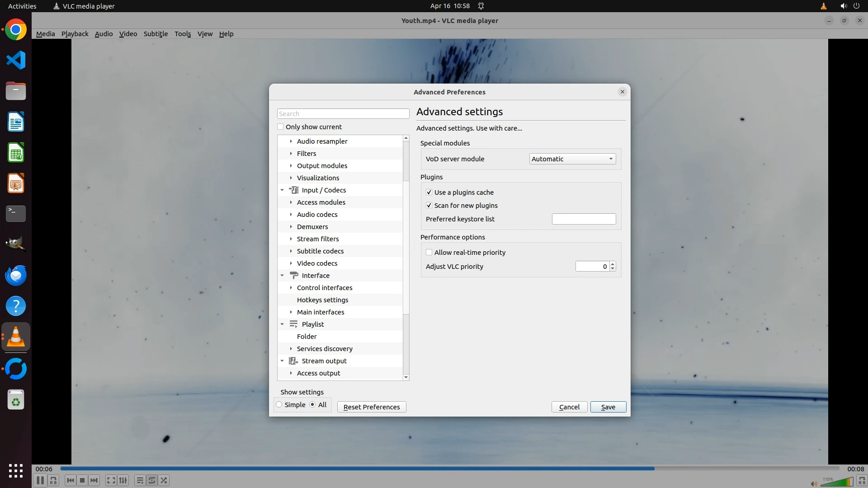Skip to next media track
The width and height of the screenshot is (868, 488).
tap(94, 480)
